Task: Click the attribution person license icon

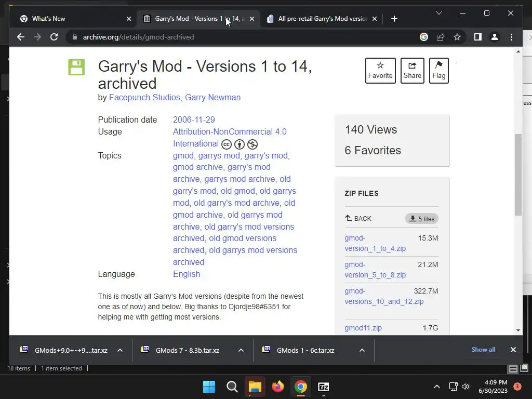Action: (x=239, y=144)
